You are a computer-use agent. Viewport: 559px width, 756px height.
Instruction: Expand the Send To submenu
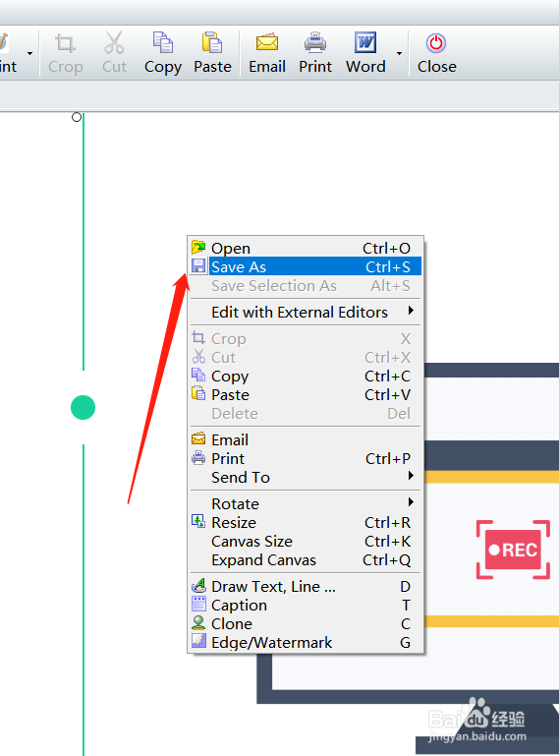click(306, 478)
